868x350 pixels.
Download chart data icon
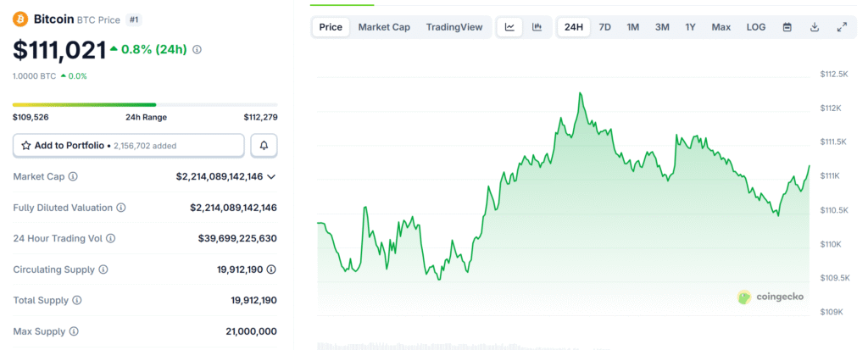tap(815, 27)
